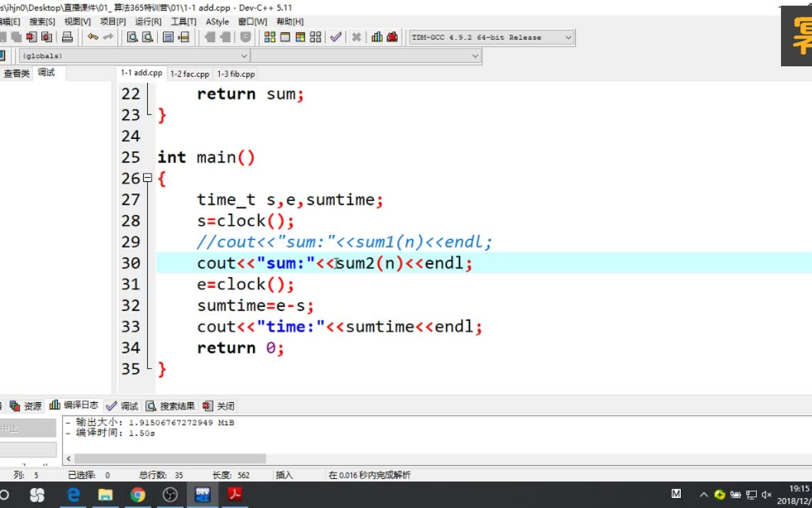Viewport: 812px width, 508px height.
Task: Click the Run window toolbar icon
Action: pyautogui.click(x=285, y=37)
